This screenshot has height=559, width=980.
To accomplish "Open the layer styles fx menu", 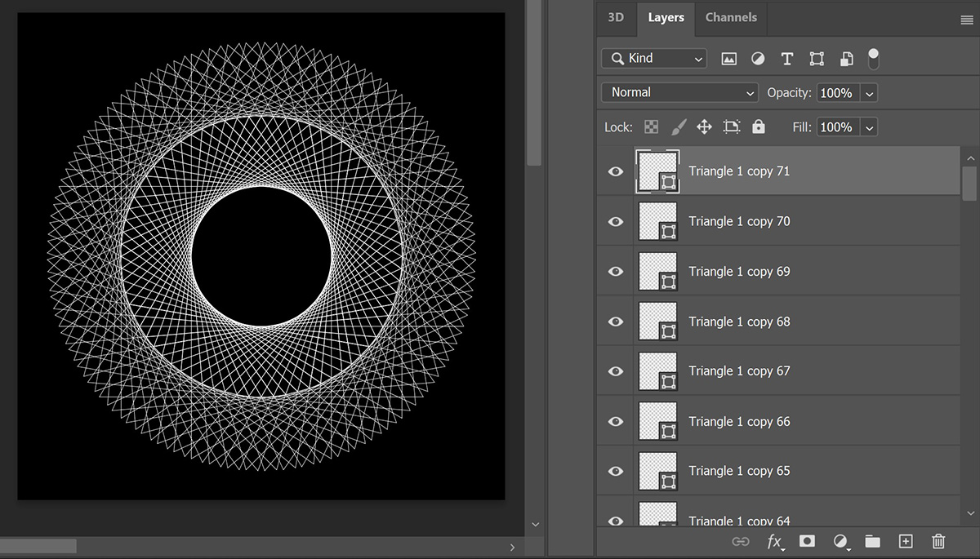I will [x=773, y=541].
